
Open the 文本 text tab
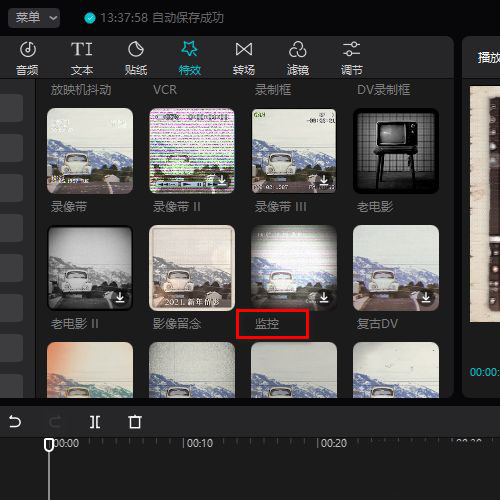(x=82, y=58)
